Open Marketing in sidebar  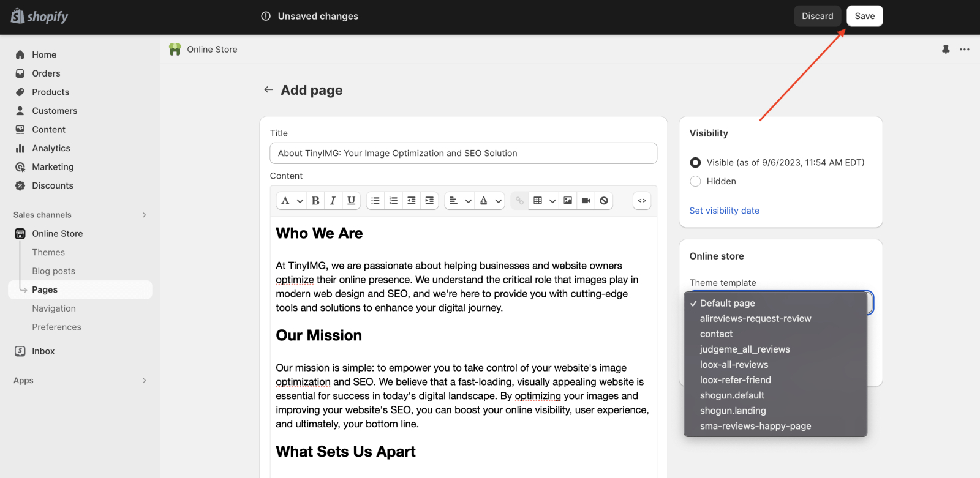80,167
